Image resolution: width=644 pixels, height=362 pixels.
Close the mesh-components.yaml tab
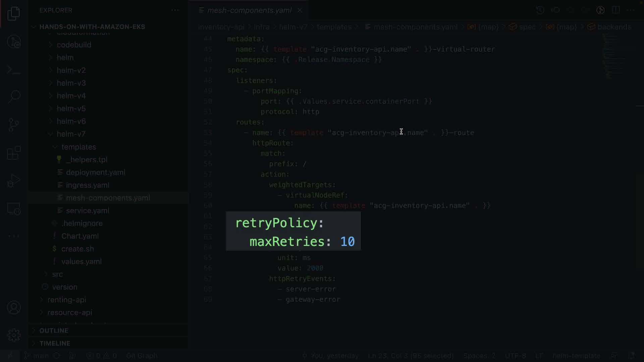click(x=300, y=10)
